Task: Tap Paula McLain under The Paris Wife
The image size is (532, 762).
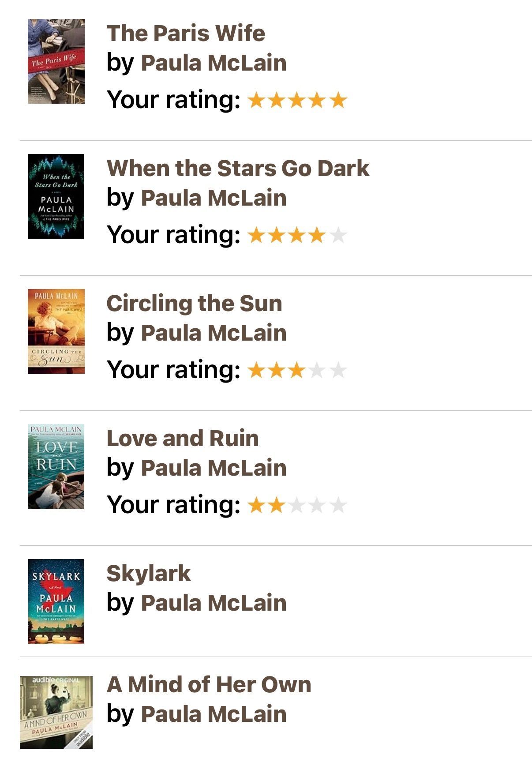Action: click(214, 63)
